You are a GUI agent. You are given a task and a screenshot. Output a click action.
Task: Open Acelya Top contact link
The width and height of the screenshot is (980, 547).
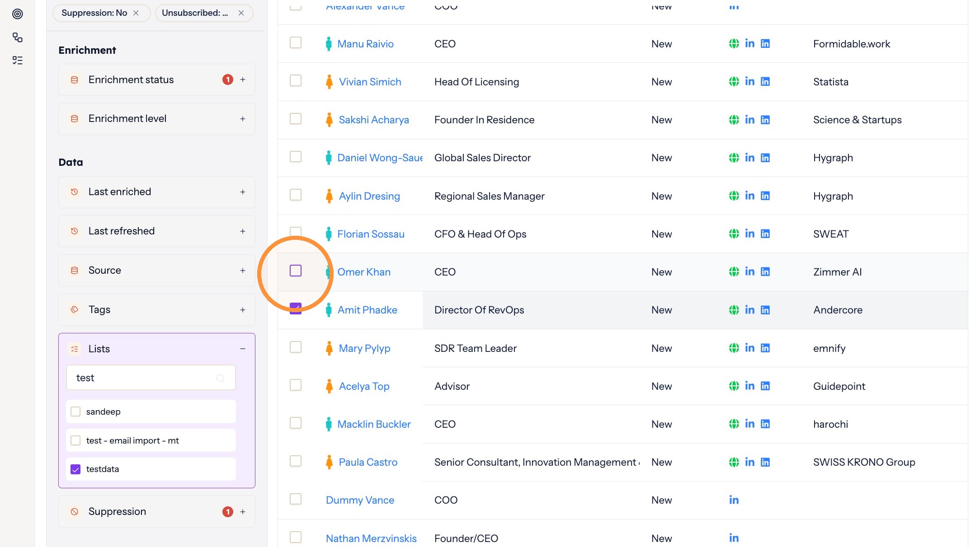click(x=364, y=386)
